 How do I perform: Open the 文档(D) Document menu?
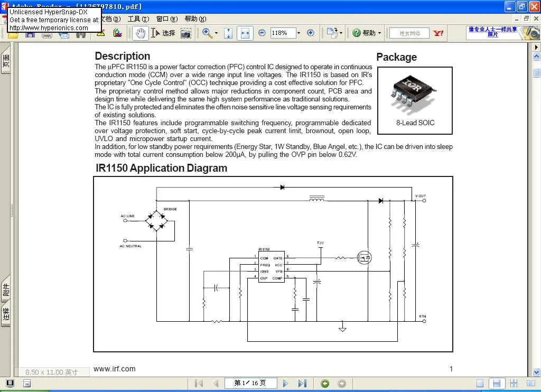[x=111, y=19]
